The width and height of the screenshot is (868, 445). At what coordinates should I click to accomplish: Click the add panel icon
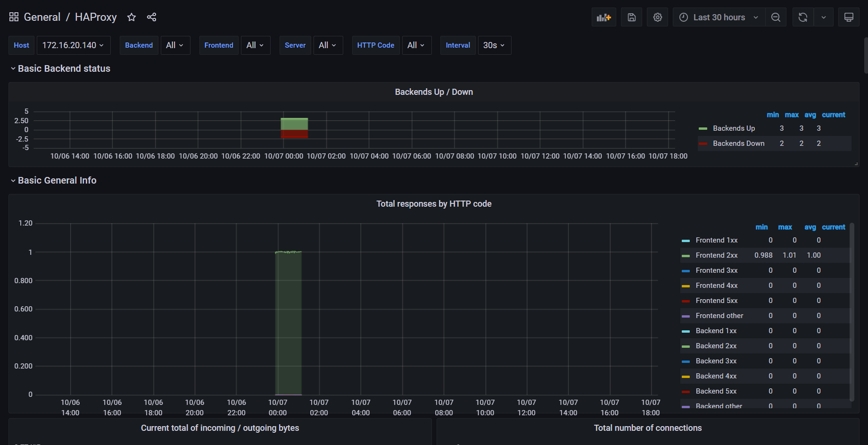603,17
